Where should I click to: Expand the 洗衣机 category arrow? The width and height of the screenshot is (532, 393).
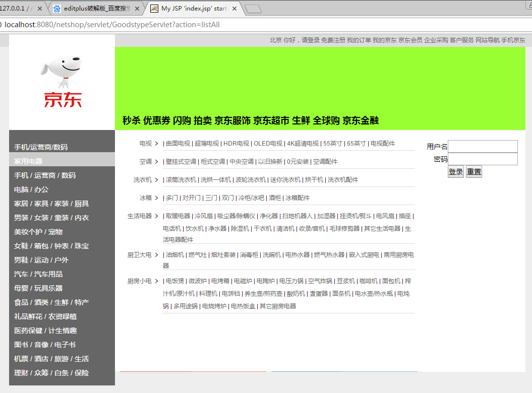pyautogui.click(x=156, y=180)
